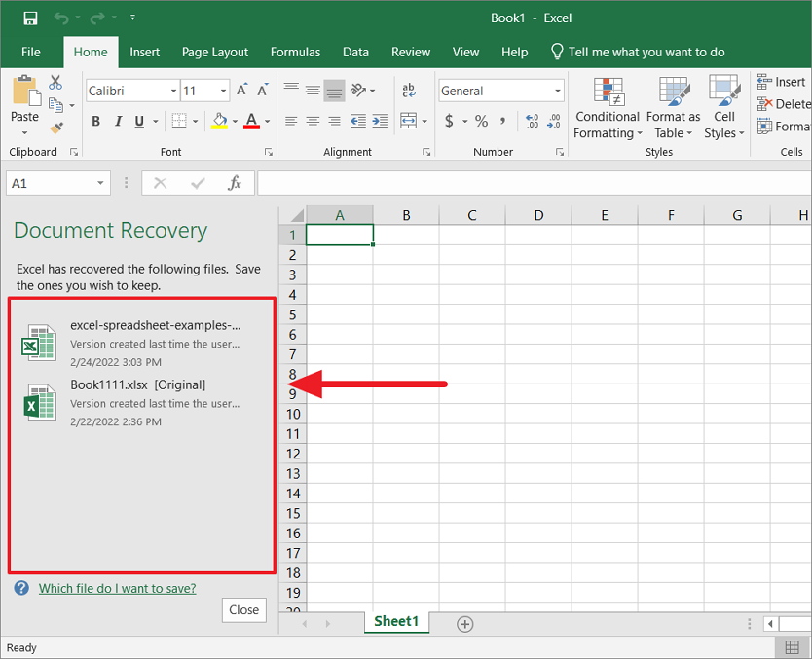This screenshot has width=812, height=659.
Task: Open the Calibri font name dropdown
Action: (173, 91)
